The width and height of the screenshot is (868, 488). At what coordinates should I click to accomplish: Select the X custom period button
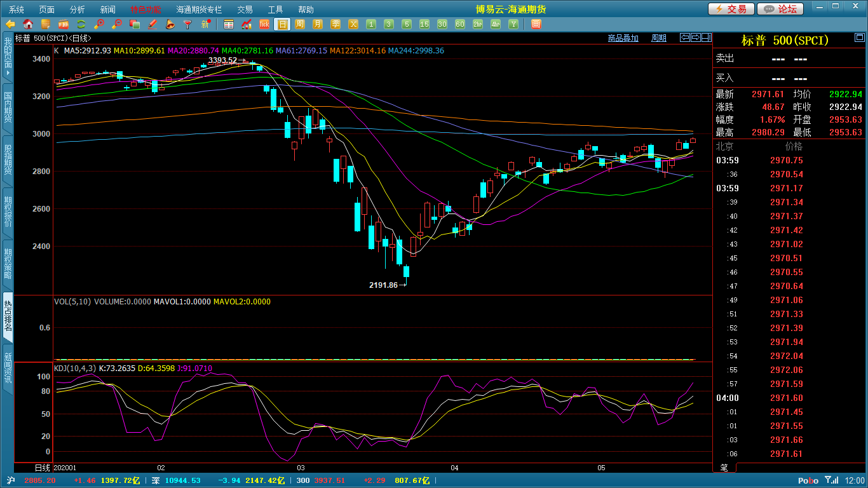point(353,24)
